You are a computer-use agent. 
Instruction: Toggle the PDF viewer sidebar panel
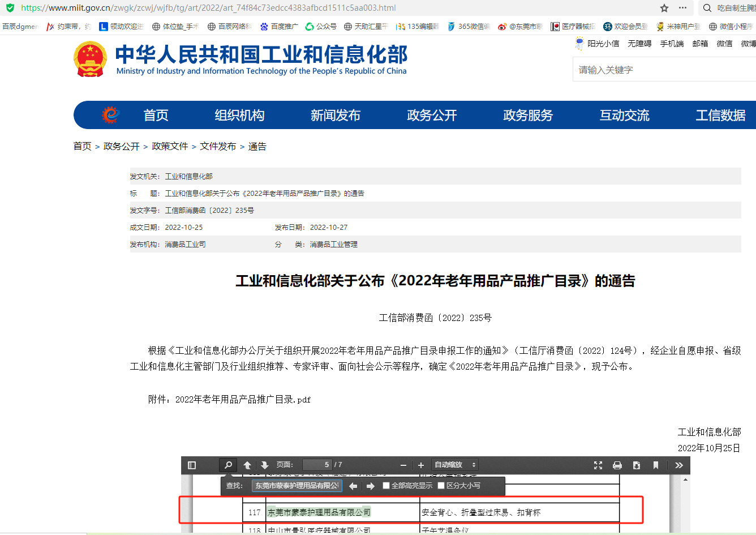192,465
